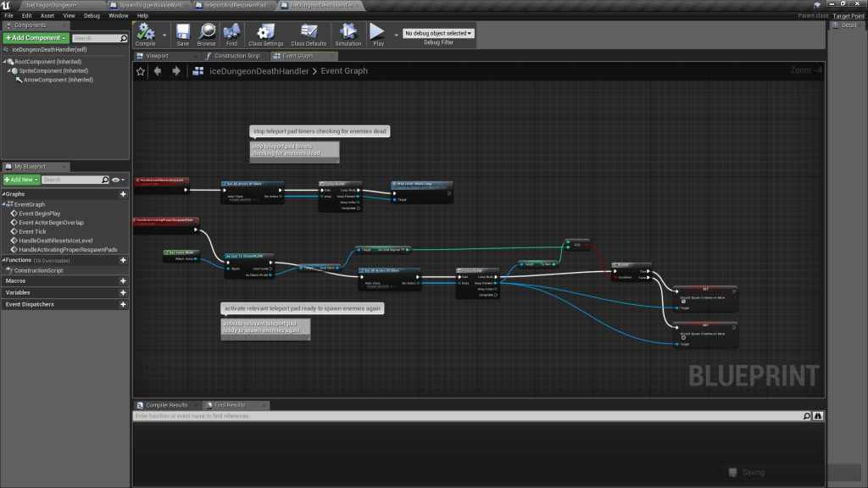Click the Compile blueprint icon
The height and width of the screenshot is (488, 868).
click(145, 32)
